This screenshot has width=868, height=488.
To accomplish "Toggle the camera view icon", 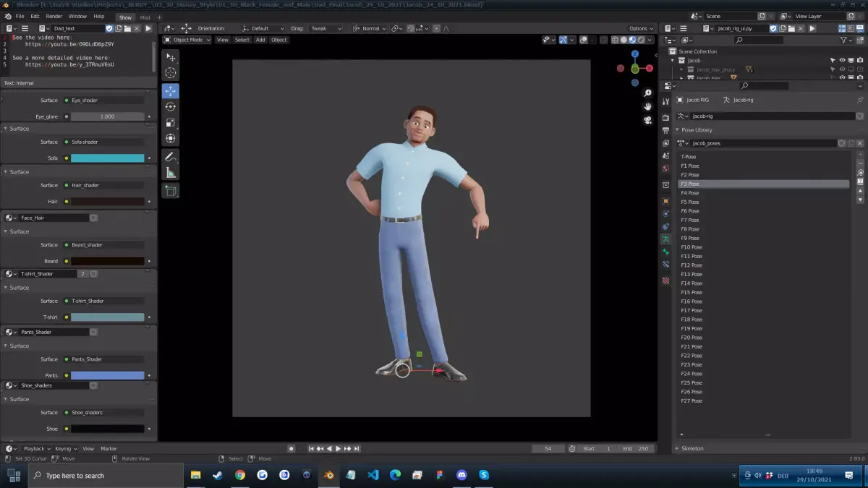I will [647, 120].
